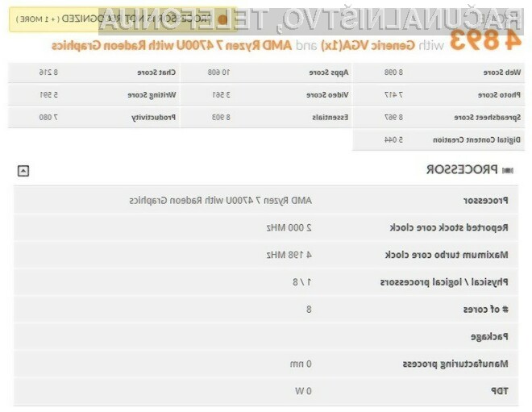Select the Writing Score value 5 591
Viewport: 532px width, 412px height.
[48, 95]
